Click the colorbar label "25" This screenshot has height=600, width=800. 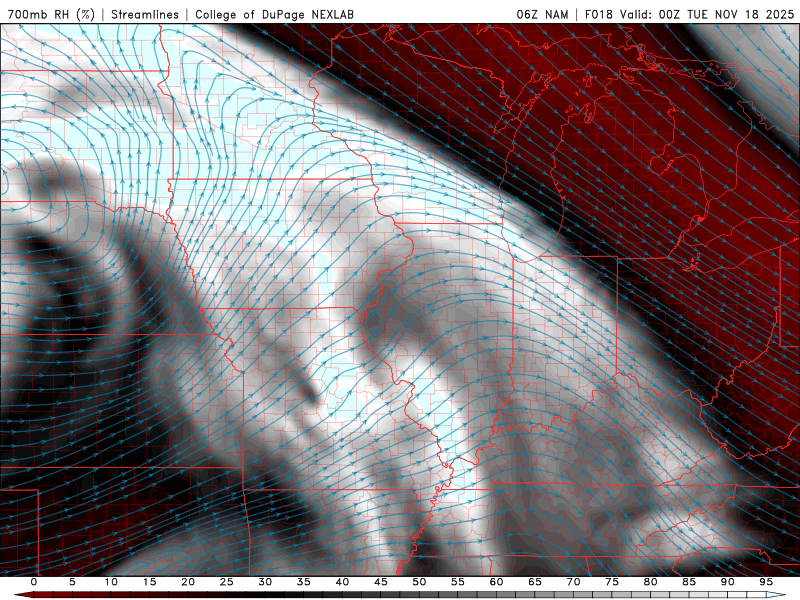point(227,582)
